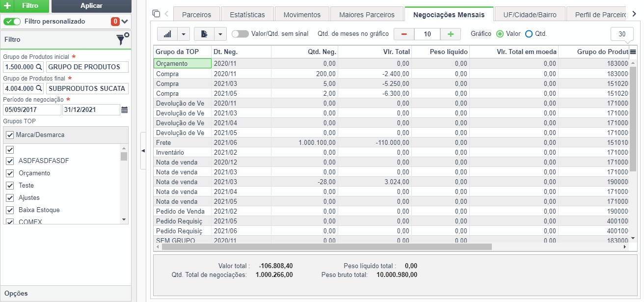The width and height of the screenshot is (644, 302).
Task: Sort by Qtd. Neg. column header
Action: [x=304, y=52]
